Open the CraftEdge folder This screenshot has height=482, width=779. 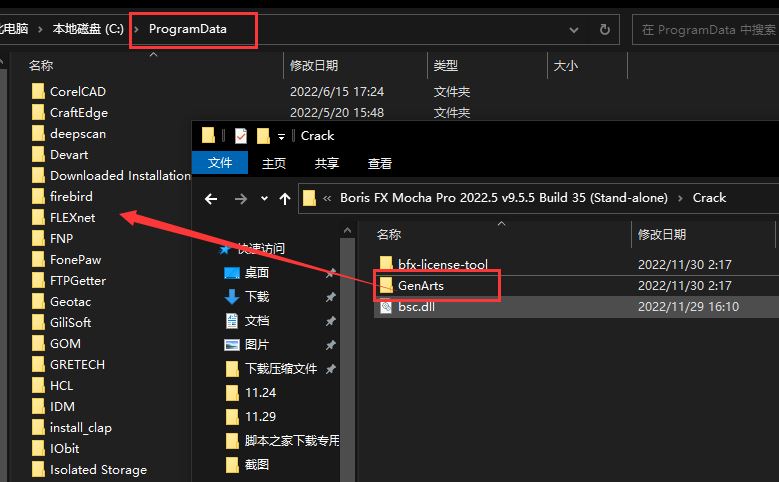79,113
